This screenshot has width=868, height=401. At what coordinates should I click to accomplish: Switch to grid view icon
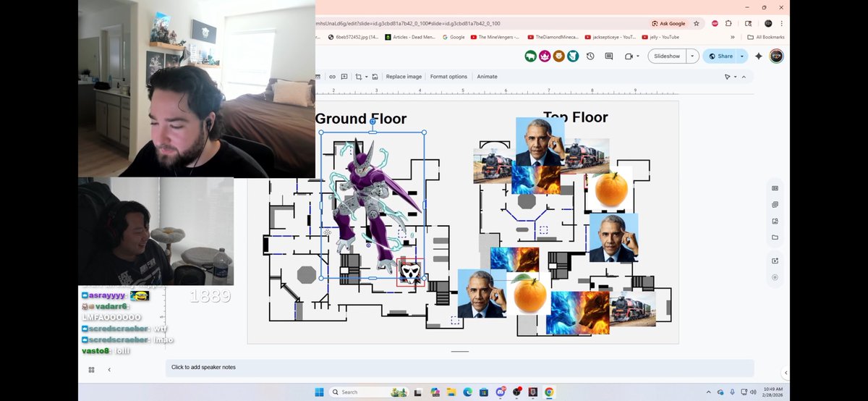(x=91, y=369)
